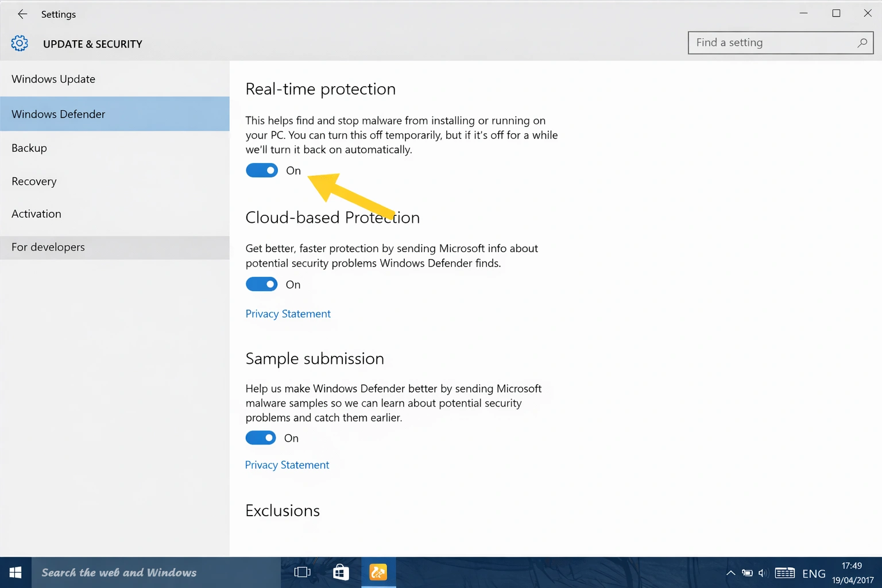Select Windows Update in the sidebar
This screenshot has width=882, height=588.
point(53,79)
